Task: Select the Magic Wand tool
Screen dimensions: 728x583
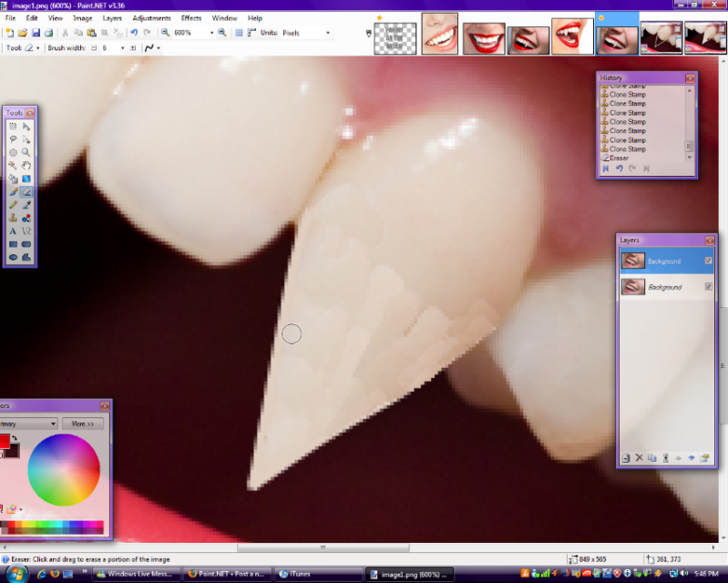Action: pyautogui.click(x=13, y=165)
